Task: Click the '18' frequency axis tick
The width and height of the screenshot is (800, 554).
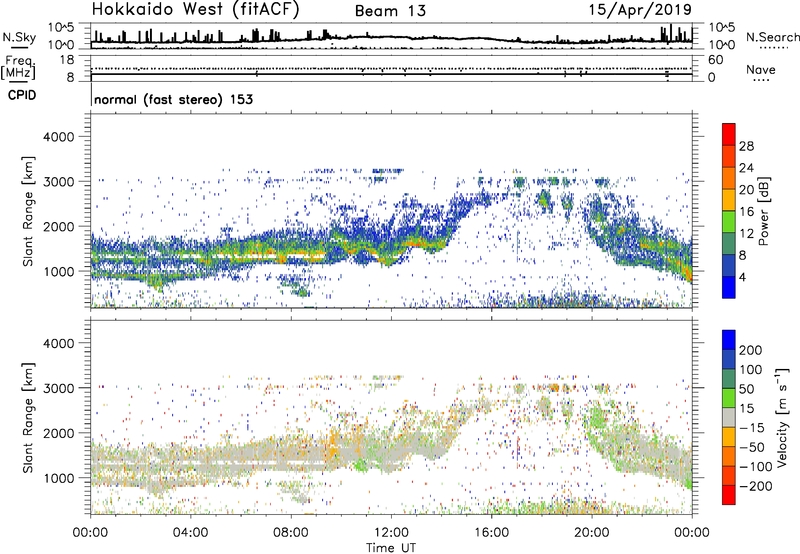Action: point(67,60)
